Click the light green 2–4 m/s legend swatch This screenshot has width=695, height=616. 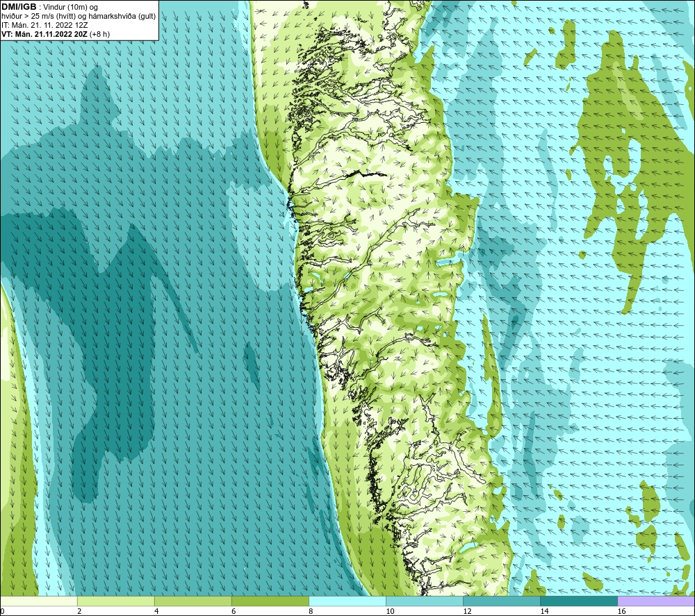tap(115, 601)
